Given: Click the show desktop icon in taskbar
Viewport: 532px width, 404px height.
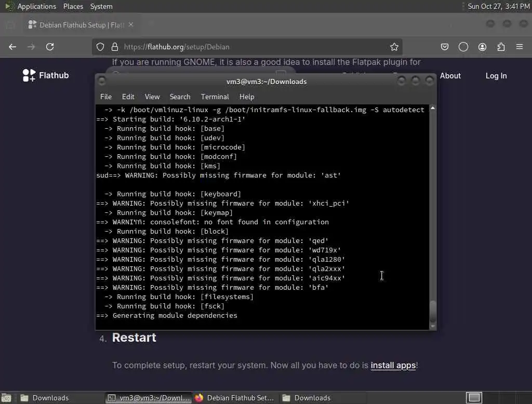Looking at the screenshot, I should click(6, 398).
